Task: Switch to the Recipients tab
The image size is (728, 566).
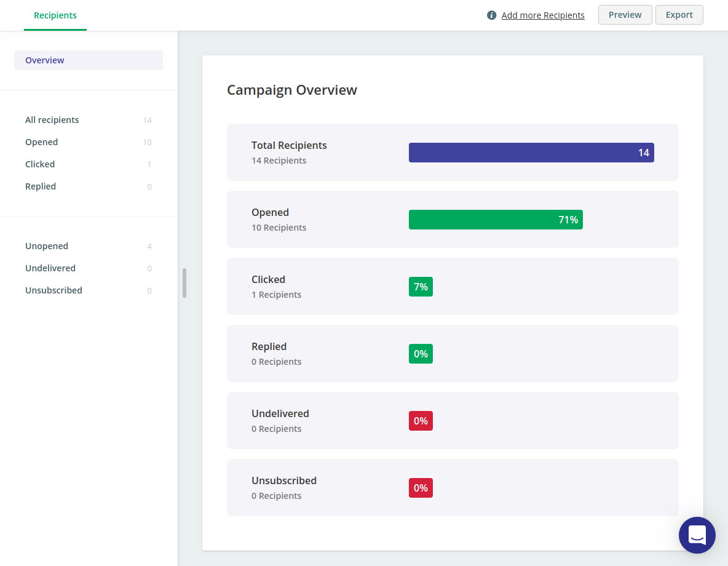Action: pyautogui.click(x=55, y=15)
